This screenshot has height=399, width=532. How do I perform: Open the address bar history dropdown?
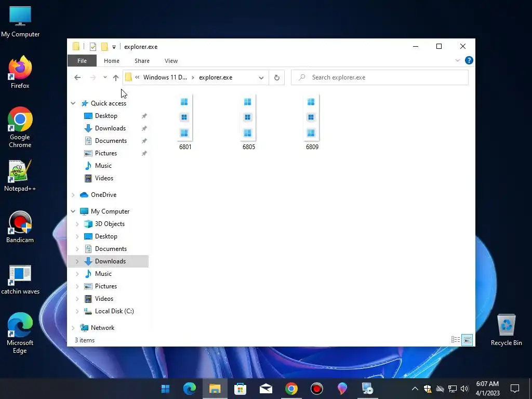[x=261, y=77]
